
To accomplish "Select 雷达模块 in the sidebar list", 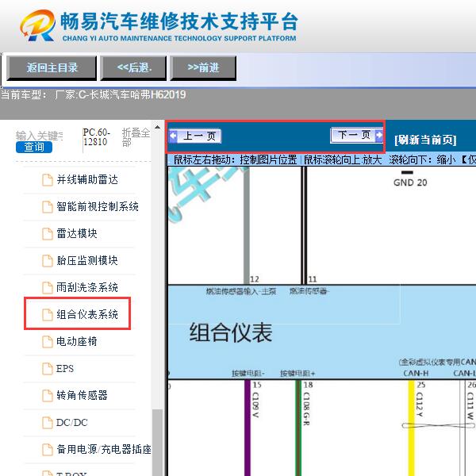I will 77,234.
